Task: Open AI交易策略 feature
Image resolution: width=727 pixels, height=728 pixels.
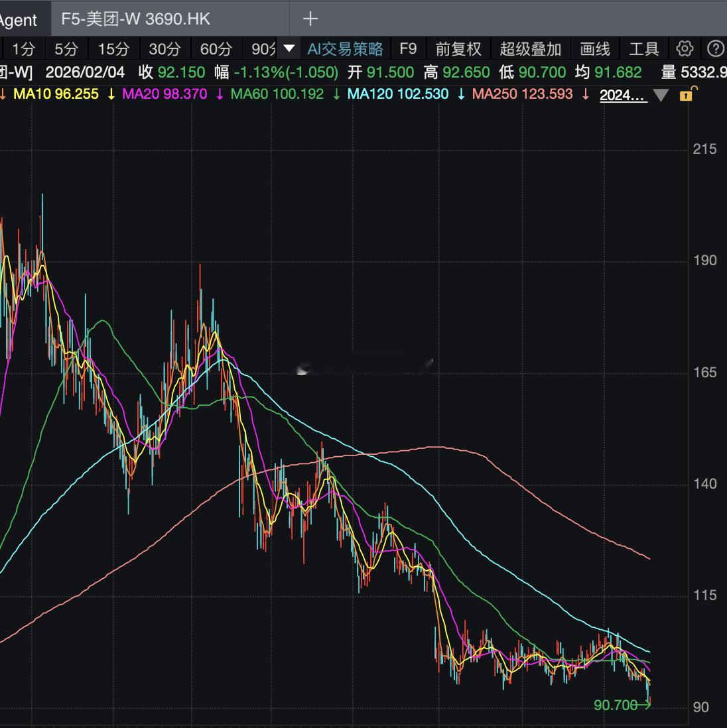Action: 345,49
